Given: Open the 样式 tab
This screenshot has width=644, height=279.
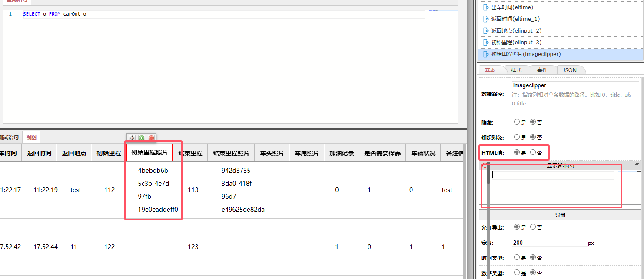Looking at the screenshot, I should [x=516, y=70].
